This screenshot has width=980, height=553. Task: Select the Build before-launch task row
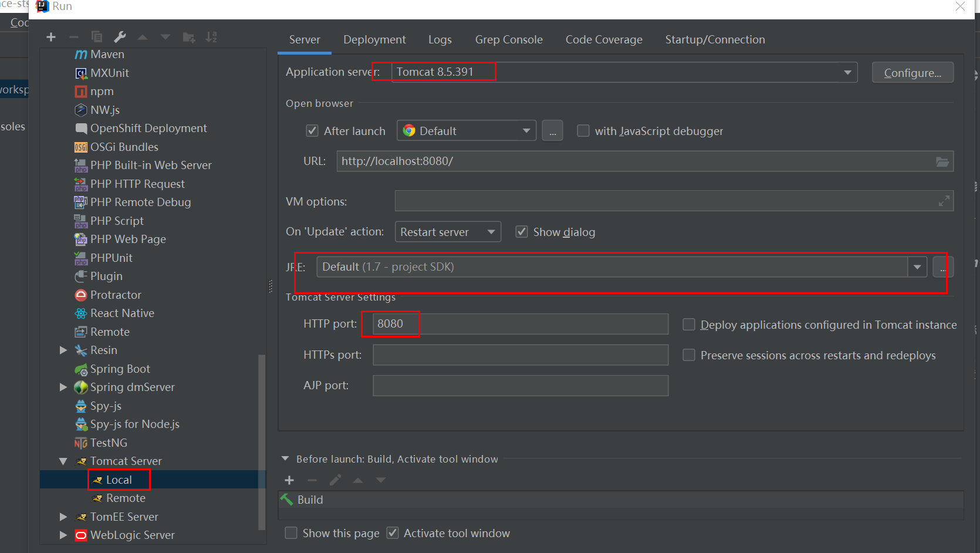click(620, 500)
